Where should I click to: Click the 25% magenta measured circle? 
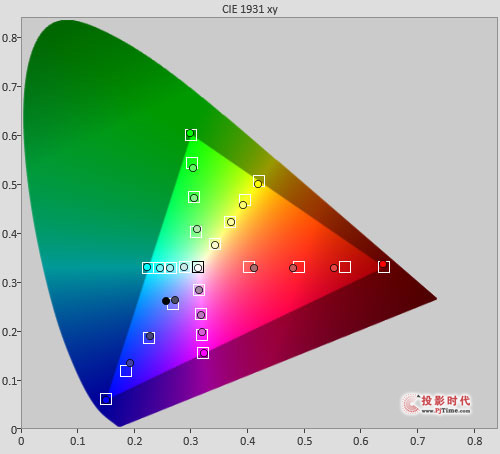199,290
